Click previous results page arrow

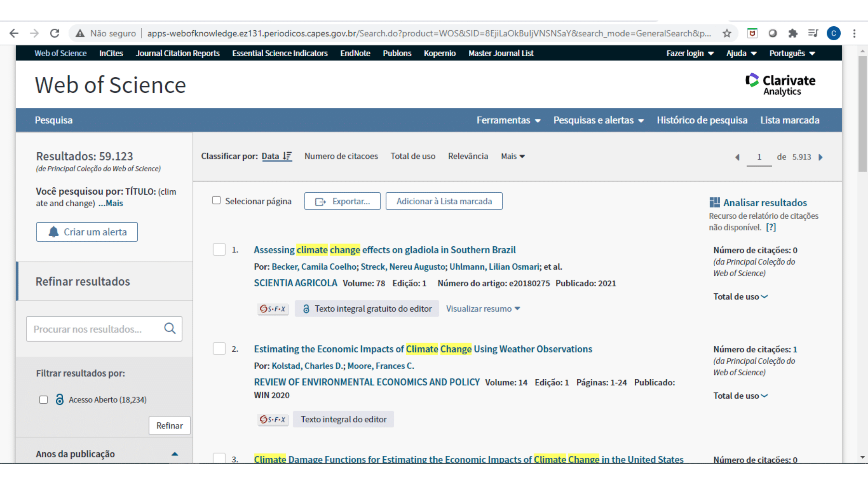tap(737, 157)
